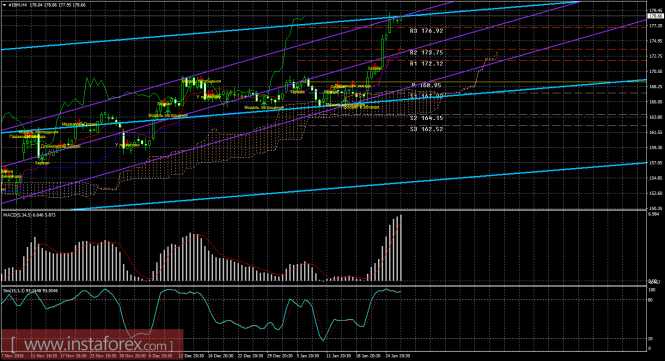The image size is (665, 361).
Task: Open the instaforex.com watermark link
Action: click(92, 343)
